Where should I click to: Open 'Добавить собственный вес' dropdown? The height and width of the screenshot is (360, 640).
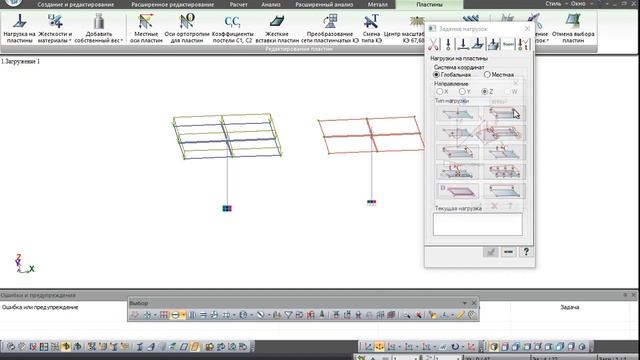(99, 28)
